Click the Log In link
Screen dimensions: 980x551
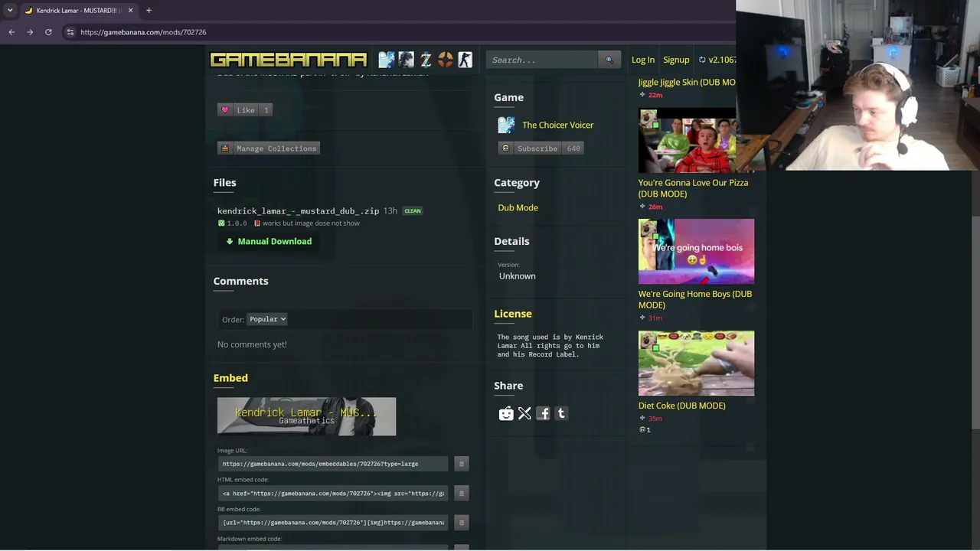(x=643, y=60)
